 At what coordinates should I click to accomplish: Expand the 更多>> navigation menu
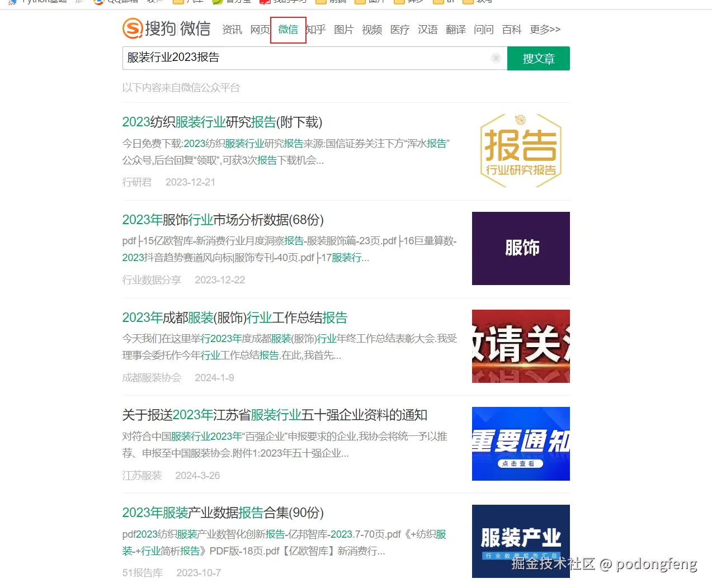tap(545, 30)
